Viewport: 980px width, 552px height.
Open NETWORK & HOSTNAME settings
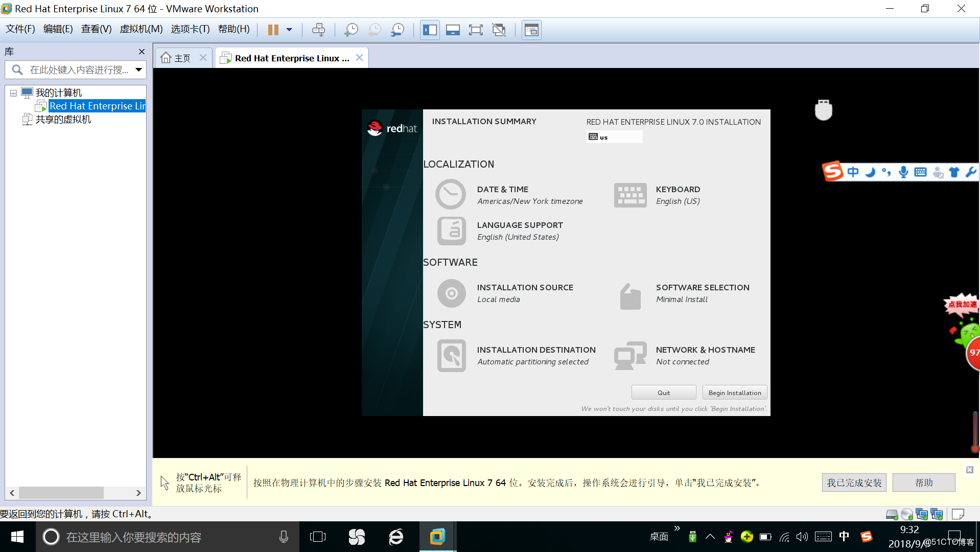tap(685, 355)
